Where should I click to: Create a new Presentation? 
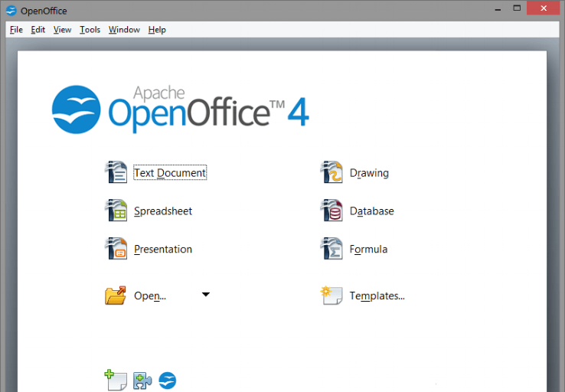pos(163,249)
